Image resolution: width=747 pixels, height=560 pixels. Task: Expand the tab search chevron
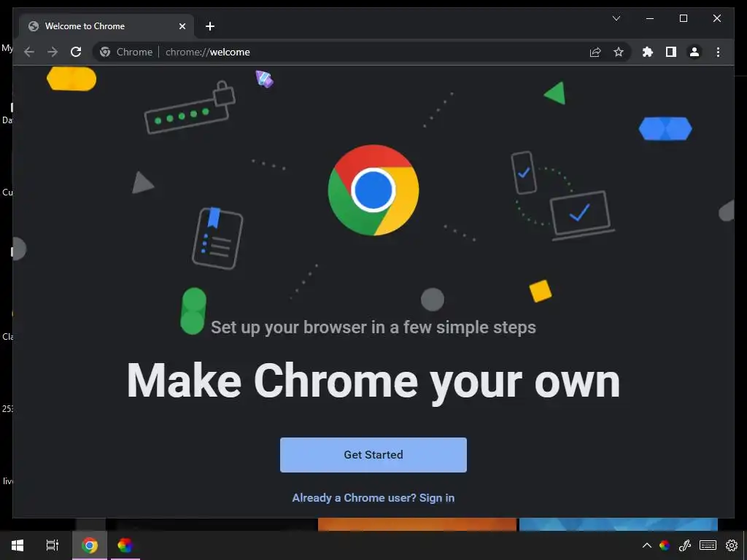point(616,18)
